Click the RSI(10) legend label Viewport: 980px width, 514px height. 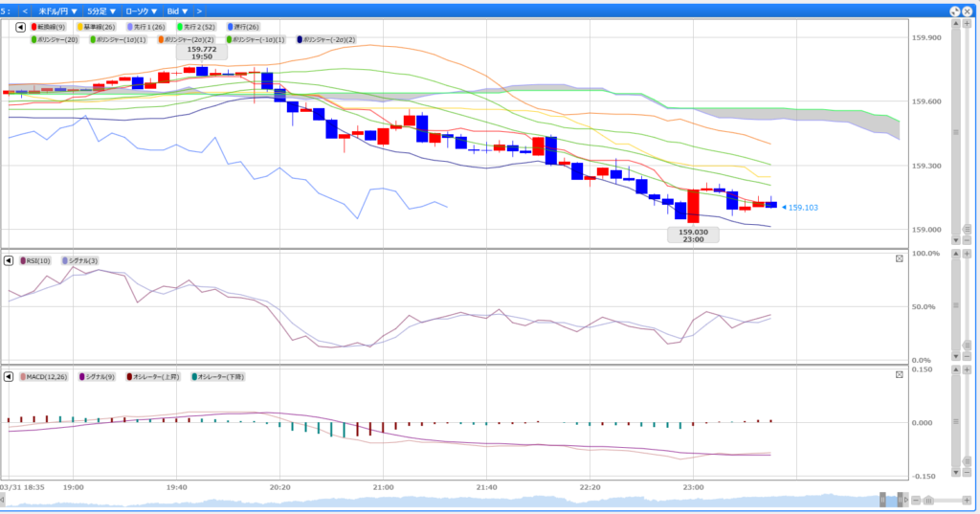click(36, 260)
